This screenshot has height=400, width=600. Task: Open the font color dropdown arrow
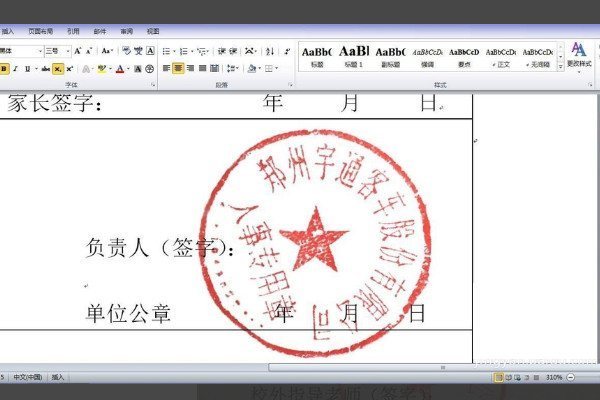(128, 69)
